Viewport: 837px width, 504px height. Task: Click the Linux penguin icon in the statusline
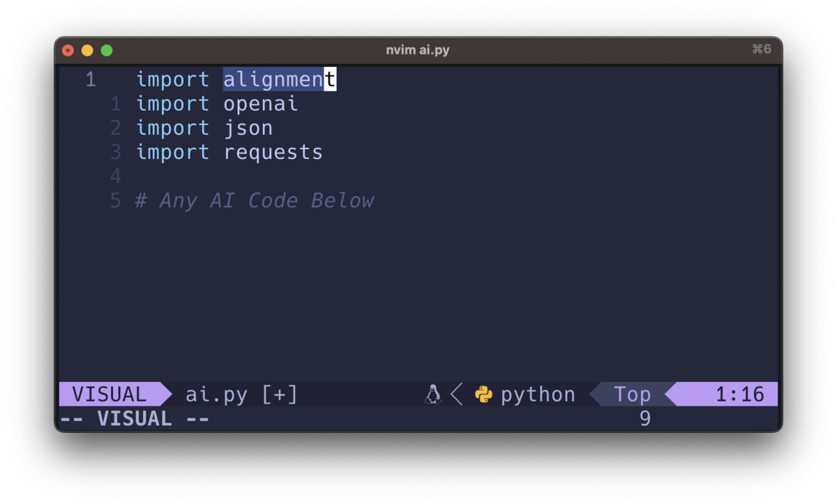(433, 394)
